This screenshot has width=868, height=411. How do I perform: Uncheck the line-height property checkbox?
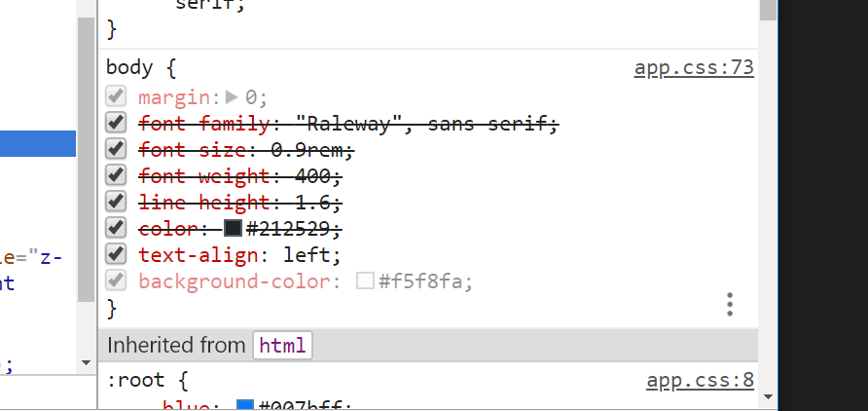[x=116, y=202]
